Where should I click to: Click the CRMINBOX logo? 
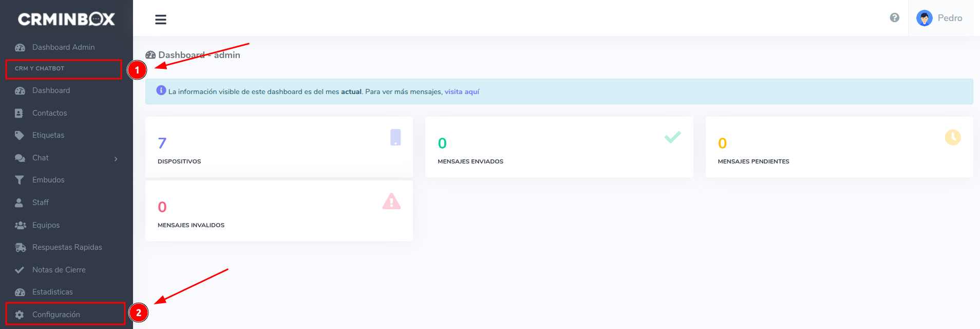click(66, 20)
